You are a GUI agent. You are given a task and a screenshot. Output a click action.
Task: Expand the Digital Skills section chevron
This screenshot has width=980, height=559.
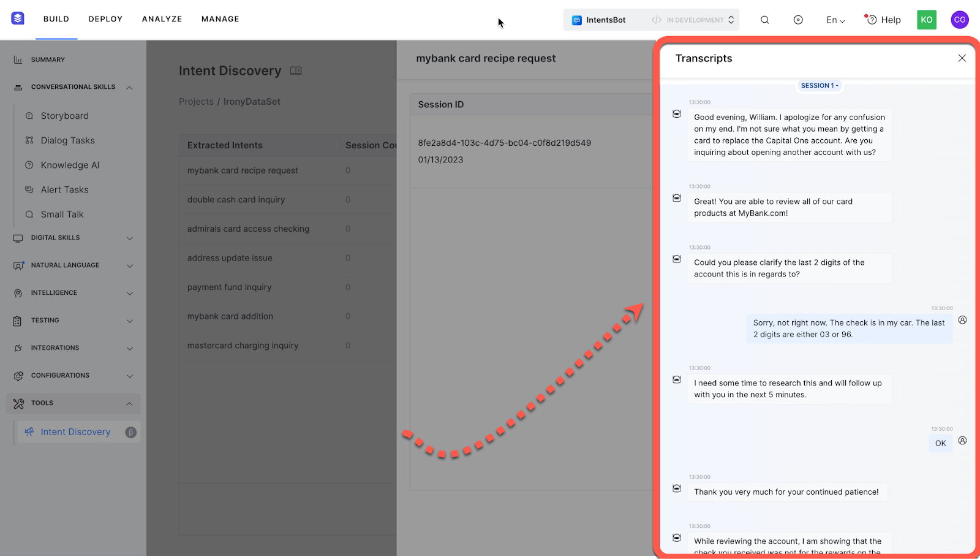pos(129,238)
